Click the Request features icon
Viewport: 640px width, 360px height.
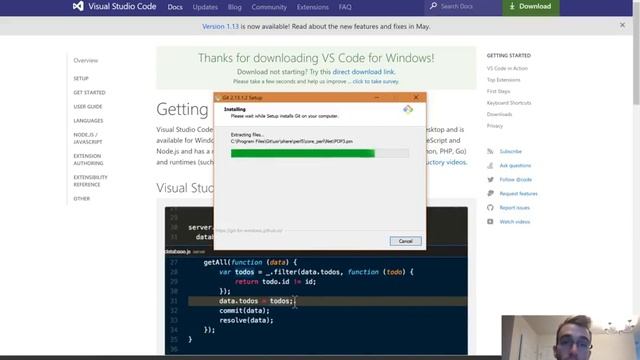[x=490, y=193]
